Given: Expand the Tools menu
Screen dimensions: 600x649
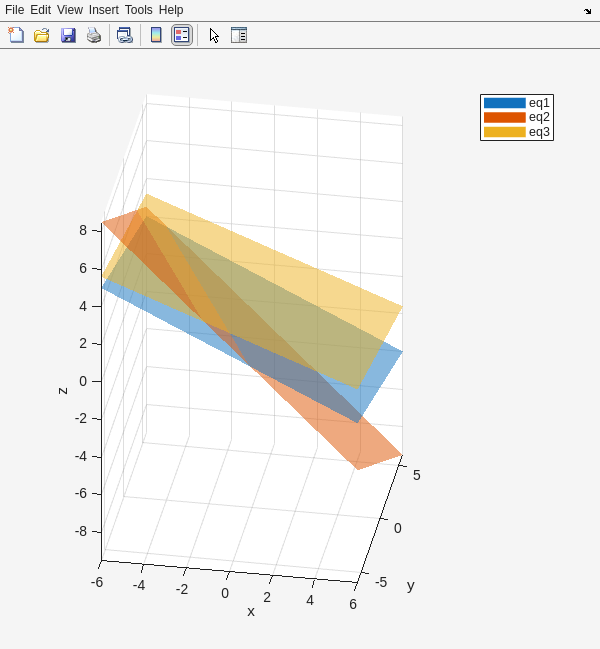Looking at the screenshot, I should tap(139, 10).
